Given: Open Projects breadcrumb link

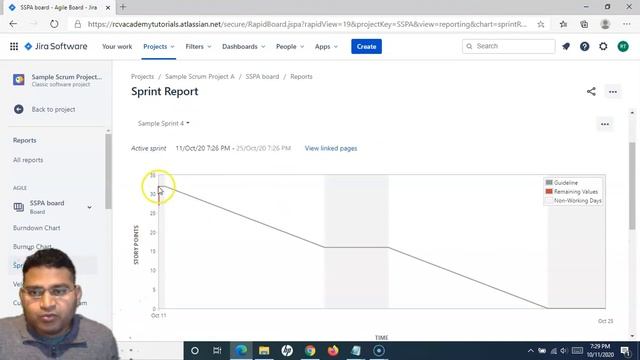Looking at the screenshot, I should tap(142, 76).
